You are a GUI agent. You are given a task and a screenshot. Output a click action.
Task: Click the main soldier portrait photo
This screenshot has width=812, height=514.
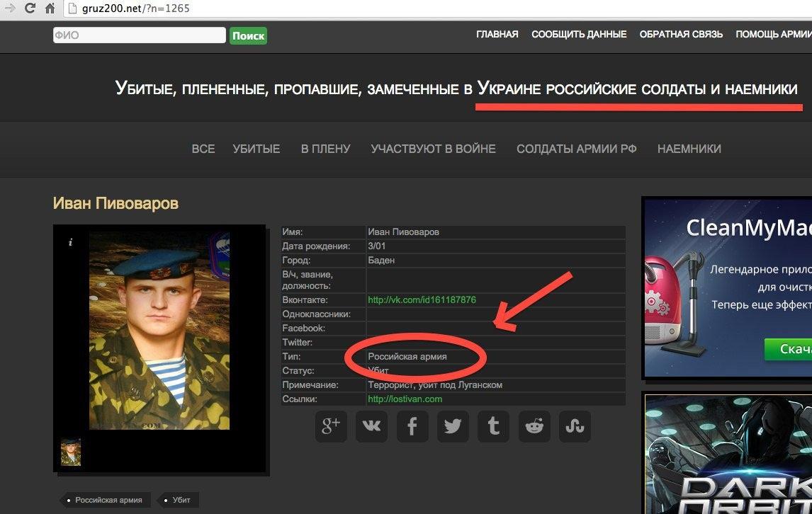click(159, 331)
